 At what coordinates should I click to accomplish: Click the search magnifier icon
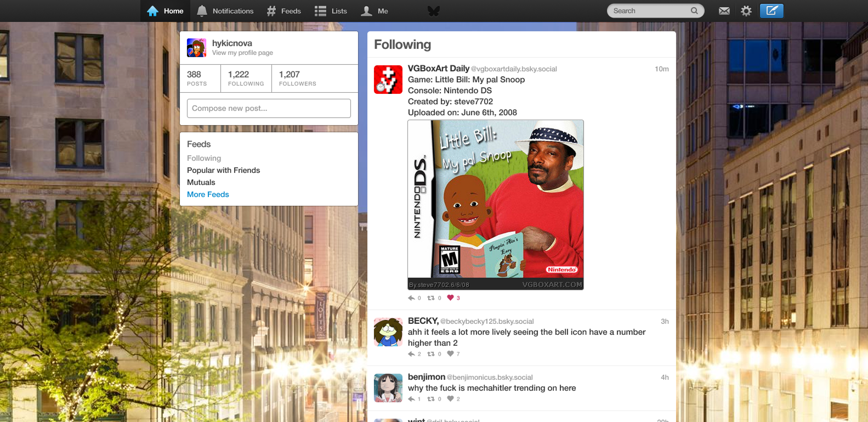coord(694,11)
